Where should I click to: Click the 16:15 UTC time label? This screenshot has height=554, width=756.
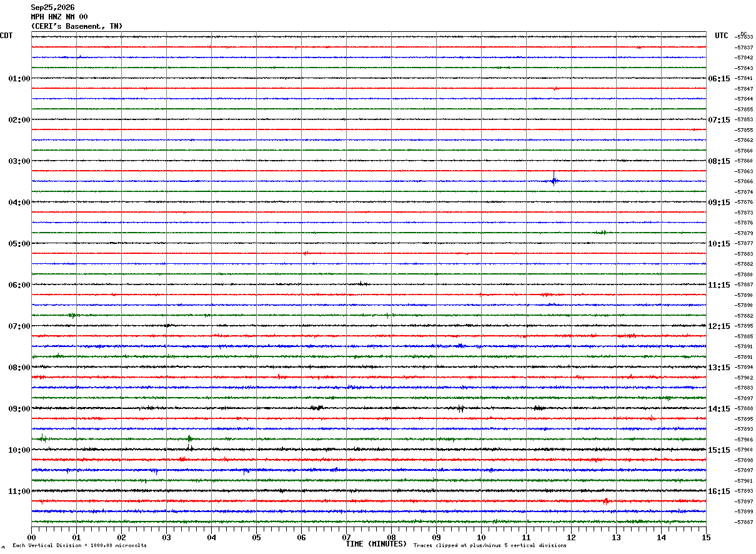(719, 491)
